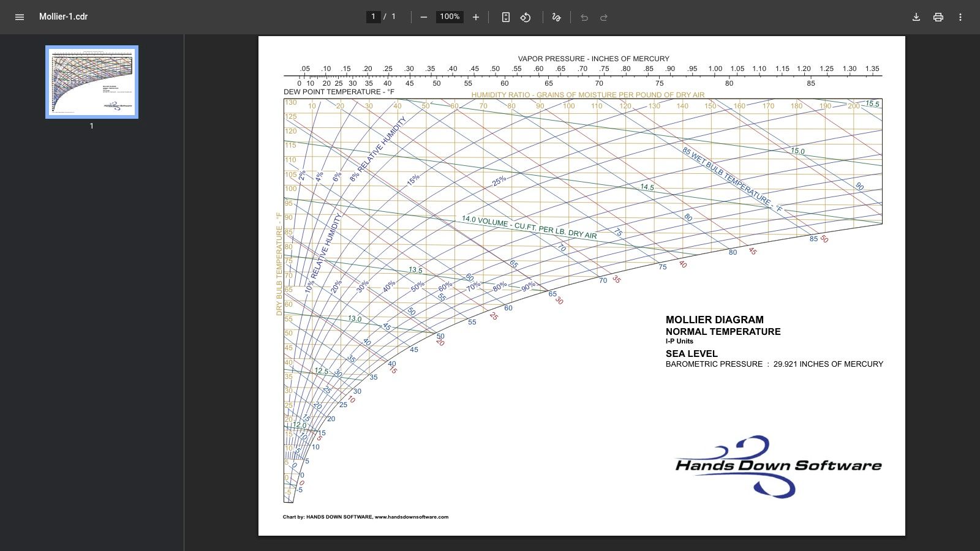
Task: Click the BAROMETRIC PRESSURE line
Action: click(774, 364)
